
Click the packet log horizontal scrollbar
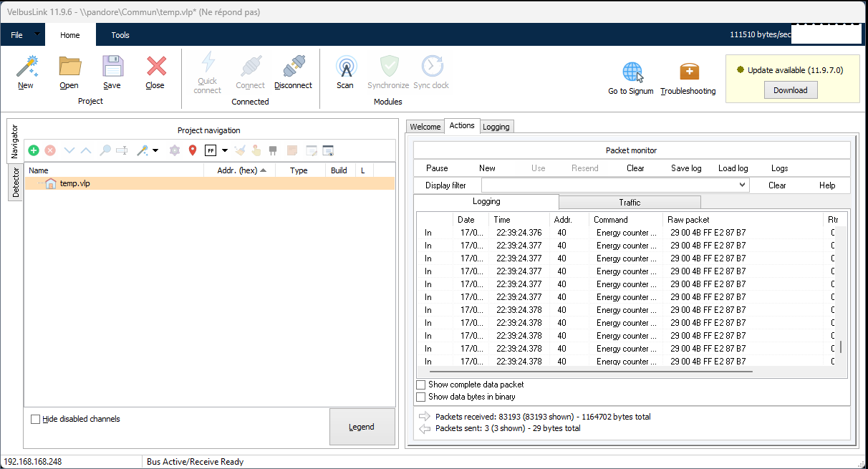pyautogui.click(x=591, y=372)
